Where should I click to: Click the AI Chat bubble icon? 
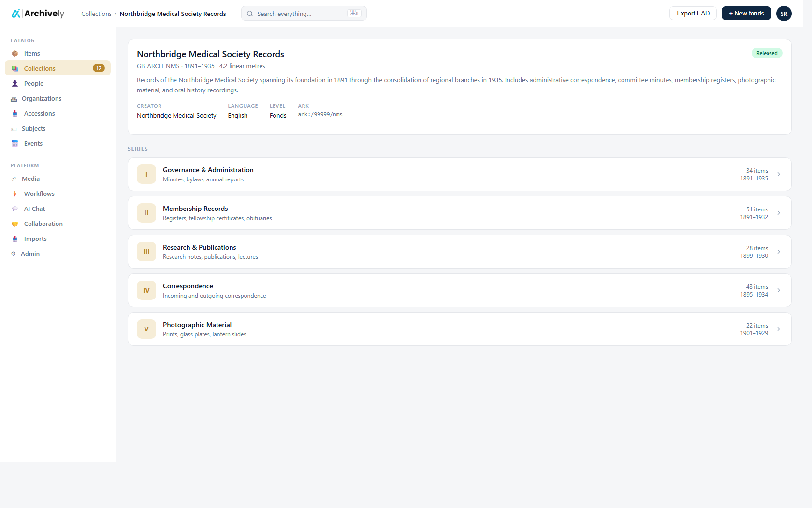tap(15, 209)
